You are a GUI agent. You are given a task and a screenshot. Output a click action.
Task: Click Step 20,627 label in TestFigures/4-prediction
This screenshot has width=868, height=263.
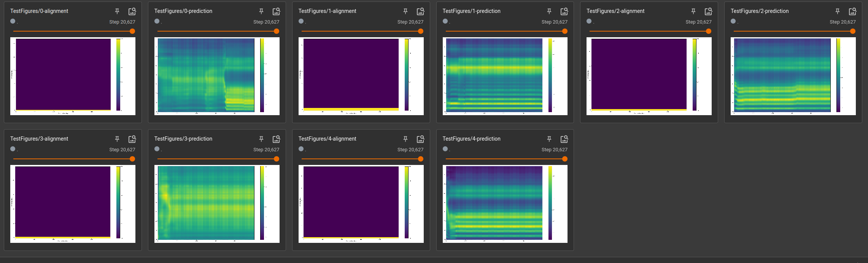tap(555, 150)
